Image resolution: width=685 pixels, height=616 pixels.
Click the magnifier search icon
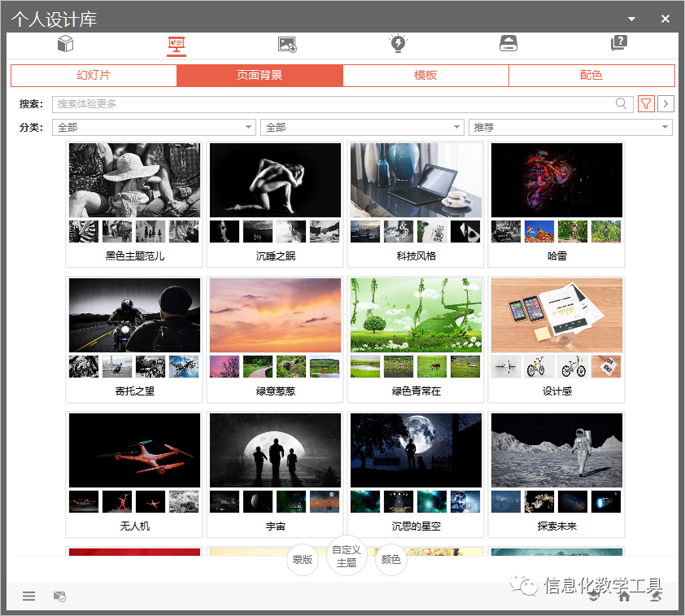(x=621, y=103)
